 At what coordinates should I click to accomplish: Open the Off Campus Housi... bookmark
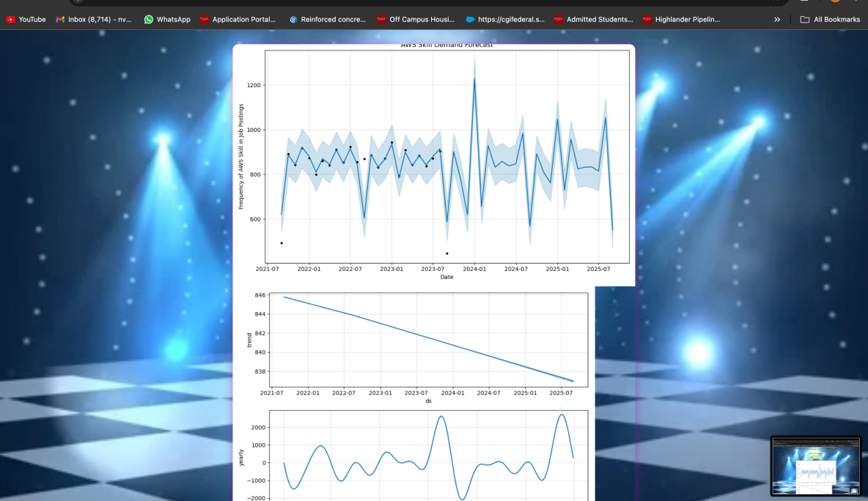tap(416, 19)
